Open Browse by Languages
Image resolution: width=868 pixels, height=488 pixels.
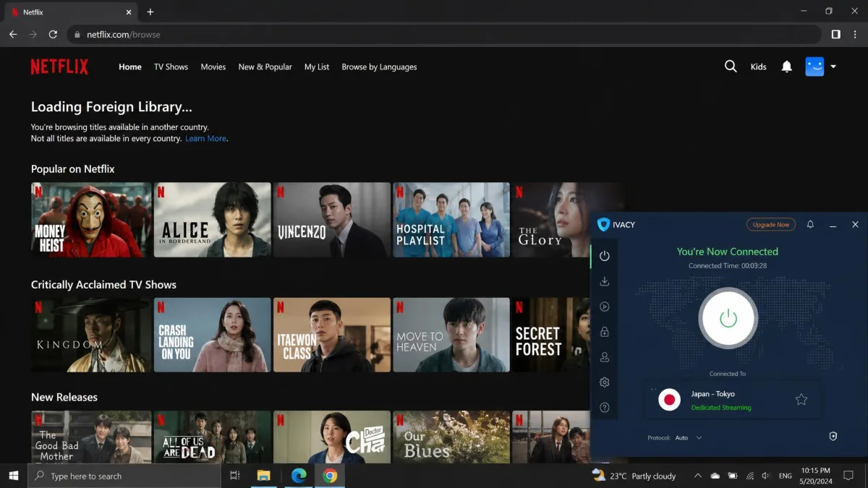[x=379, y=67]
